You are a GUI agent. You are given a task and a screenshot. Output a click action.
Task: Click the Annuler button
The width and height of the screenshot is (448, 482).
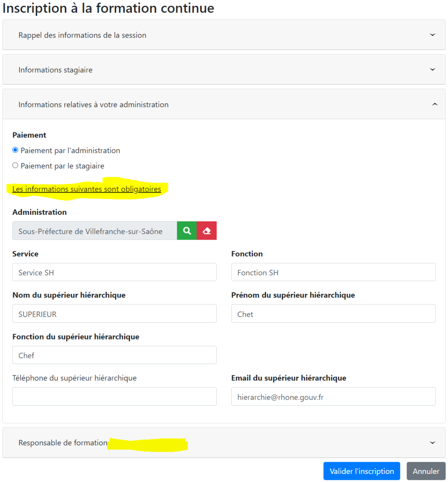tap(426, 471)
